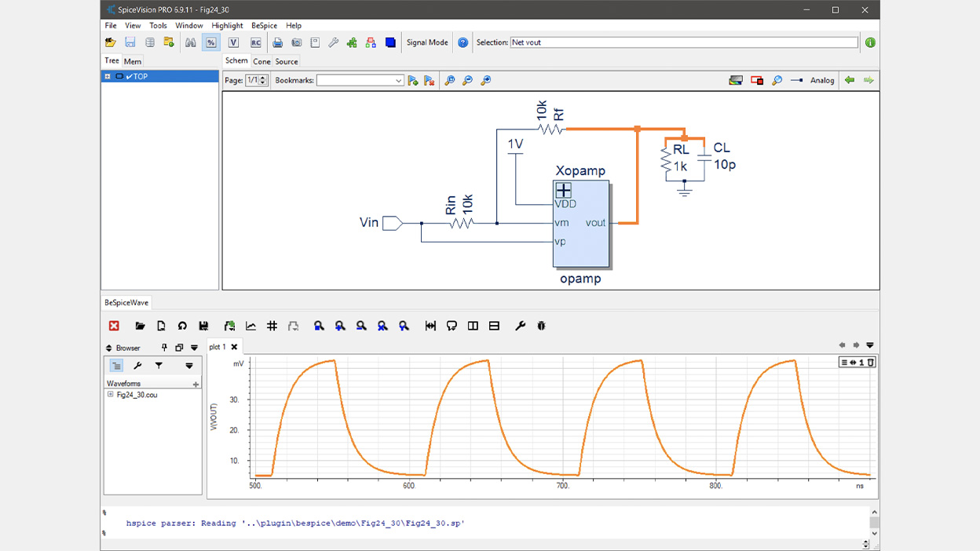Toggle the V voltage display button

click(233, 42)
